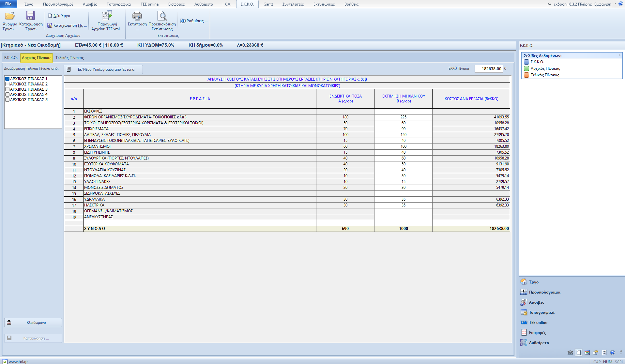This screenshot has height=364, width=625.
Task: Expand the navigation pane overflow chevron
Action: 621,353
